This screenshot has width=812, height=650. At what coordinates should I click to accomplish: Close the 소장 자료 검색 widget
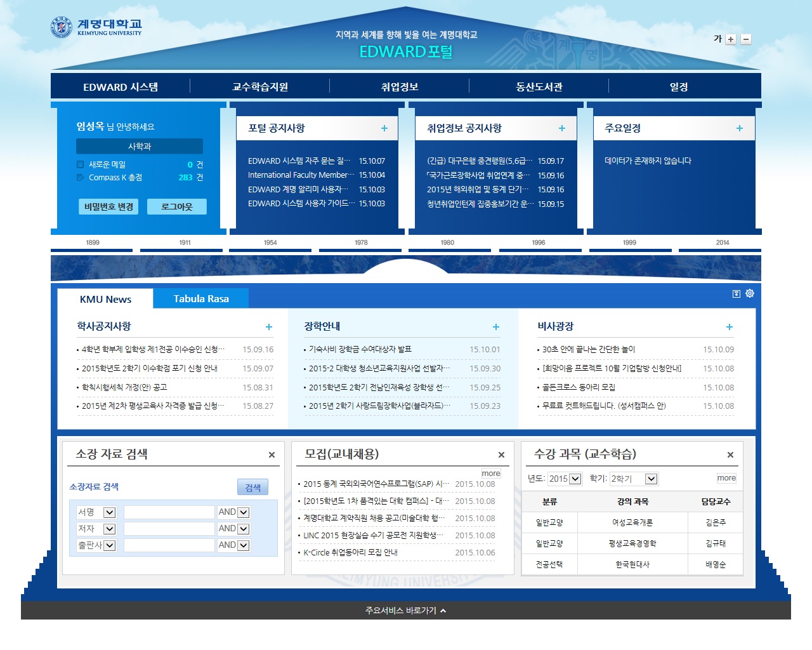pyautogui.click(x=272, y=455)
